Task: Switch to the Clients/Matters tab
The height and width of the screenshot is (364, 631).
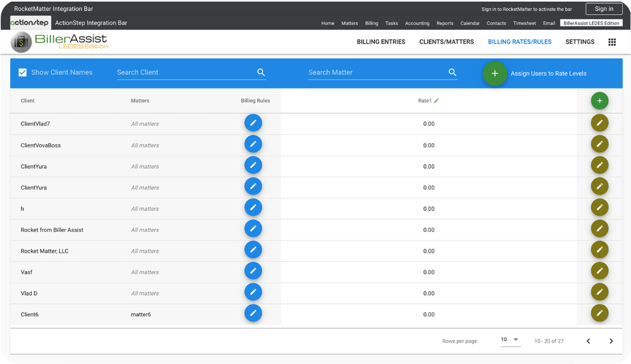Action: (x=447, y=42)
